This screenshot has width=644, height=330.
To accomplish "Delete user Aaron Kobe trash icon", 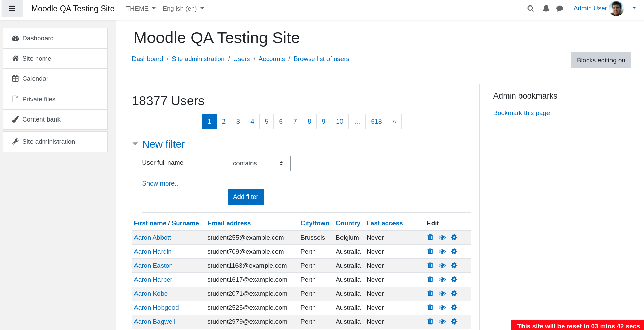I will [430, 293].
